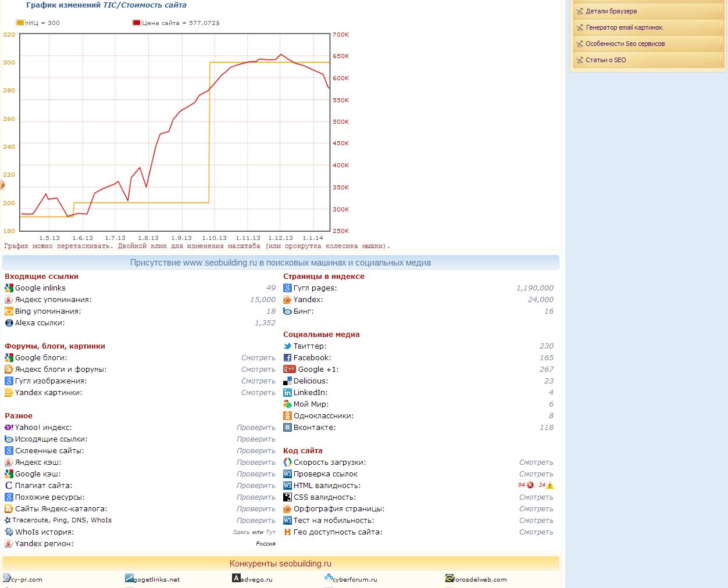Click the Twitter bird icon
Screen dimensions: 728x588
click(x=287, y=346)
